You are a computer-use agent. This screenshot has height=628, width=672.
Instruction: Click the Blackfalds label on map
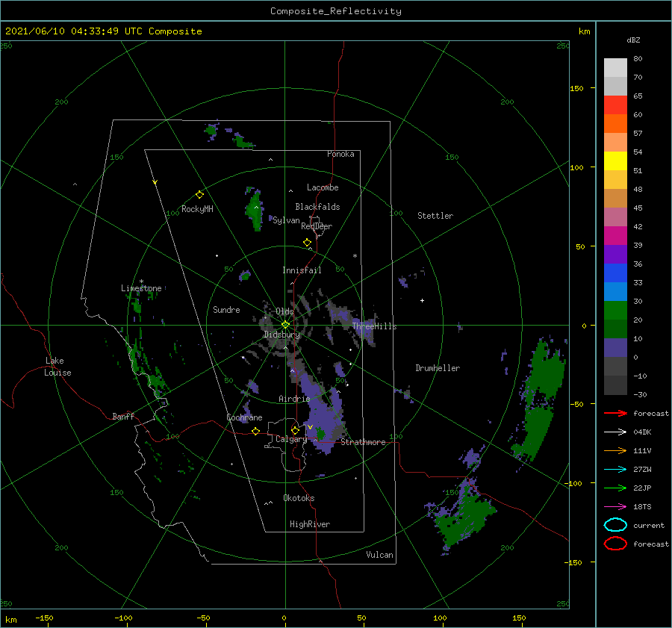tap(317, 207)
